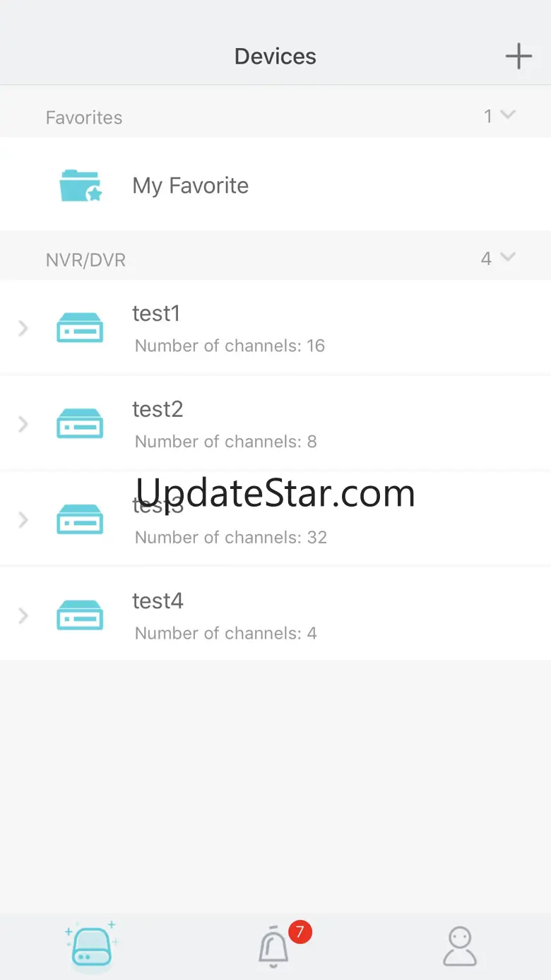Tap the NVR/DVR section header label
This screenshot has height=980, width=551.
click(x=85, y=260)
